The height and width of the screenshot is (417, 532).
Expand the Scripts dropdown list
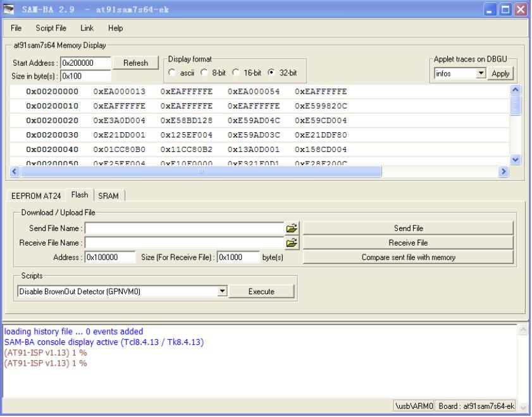click(x=222, y=291)
